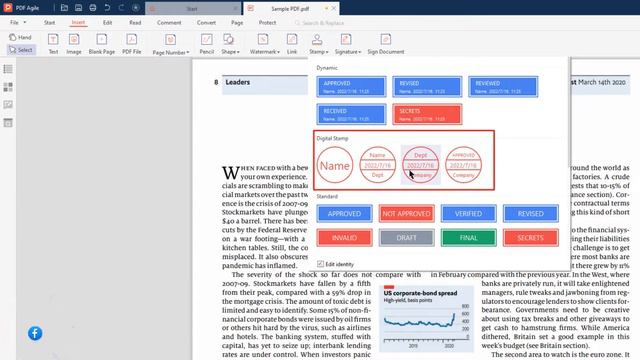Open the outline panel in left sidebar
Image resolution: width=640 pixels, height=360 pixels.
(x=8, y=69)
